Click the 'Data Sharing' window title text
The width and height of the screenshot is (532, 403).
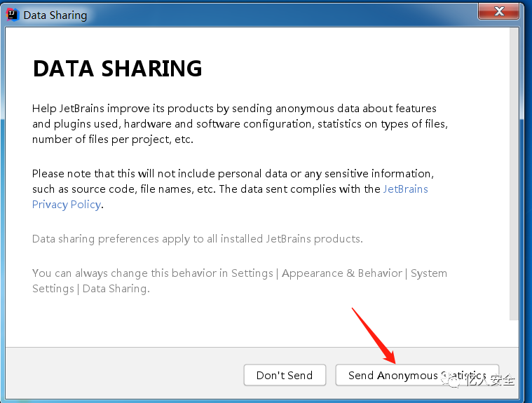(x=55, y=15)
